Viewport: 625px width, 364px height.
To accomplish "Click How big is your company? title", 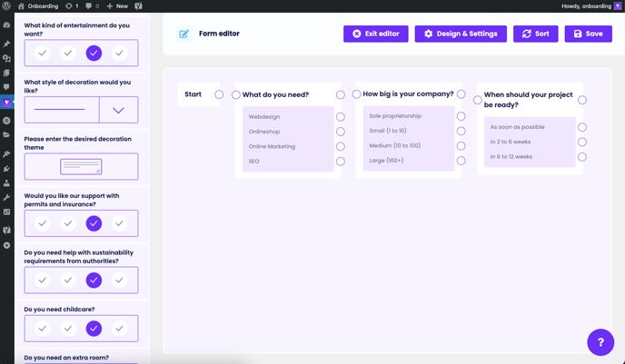I will pos(408,94).
